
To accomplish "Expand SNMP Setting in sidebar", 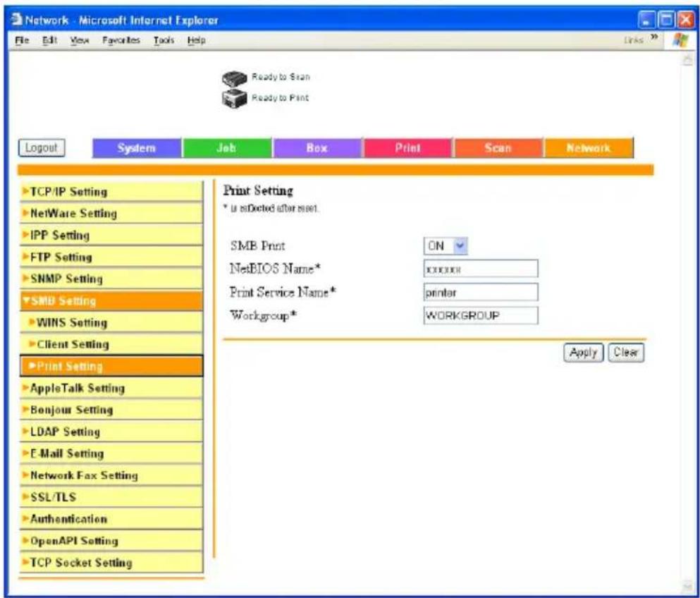I will click(x=111, y=279).
